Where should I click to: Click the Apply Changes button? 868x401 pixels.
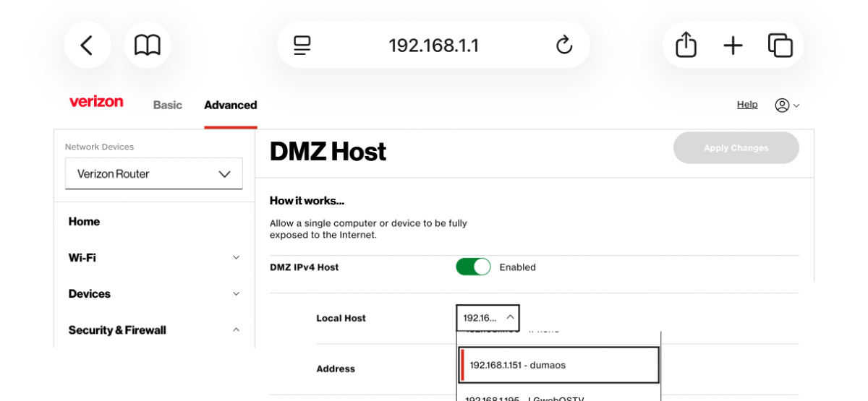click(x=736, y=147)
